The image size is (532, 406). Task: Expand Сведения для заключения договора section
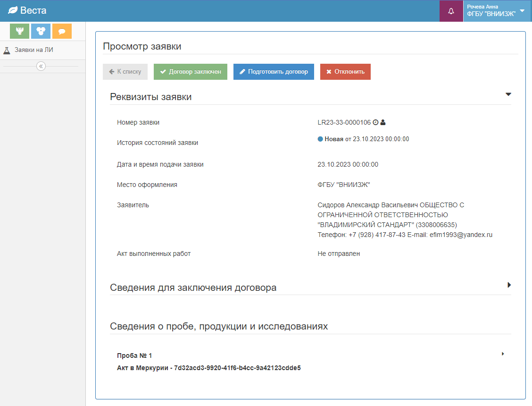[509, 285]
